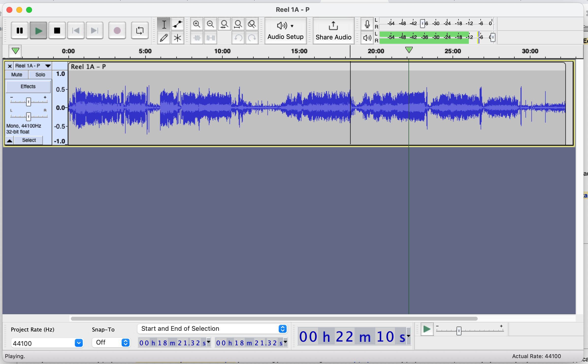The image size is (588, 364).
Task: Mute the Reel 1A - P track
Action: point(17,75)
